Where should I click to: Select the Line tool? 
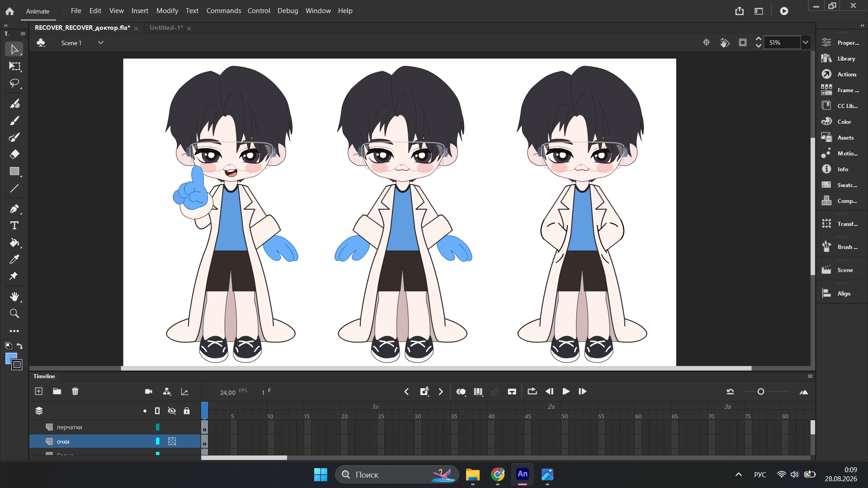(x=14, y=188)
